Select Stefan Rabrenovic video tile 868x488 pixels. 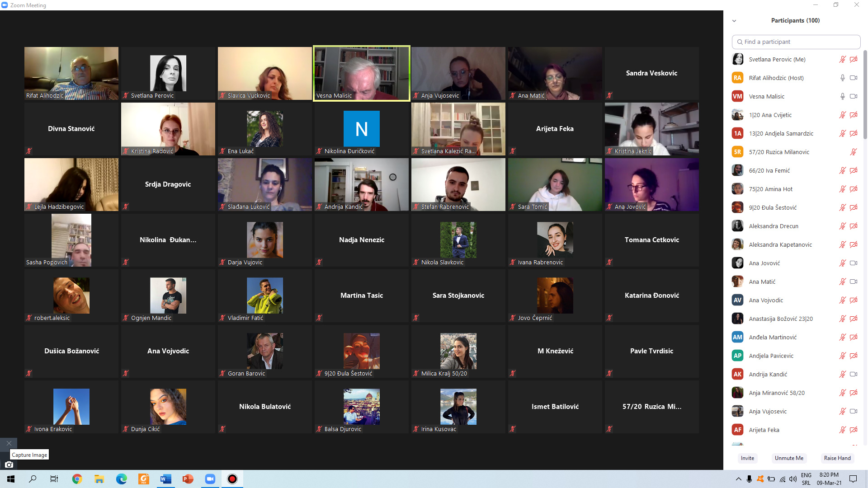[x=458, y=184]
